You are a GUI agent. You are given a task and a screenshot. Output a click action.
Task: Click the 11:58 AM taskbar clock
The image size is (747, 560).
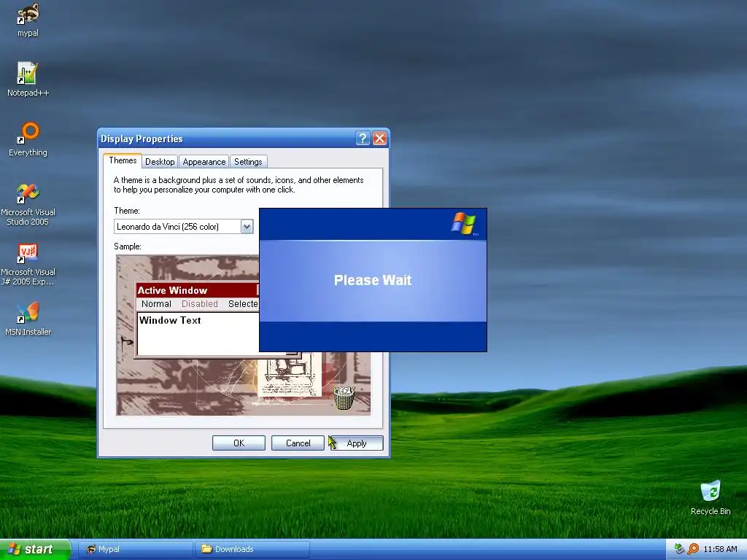720,549
